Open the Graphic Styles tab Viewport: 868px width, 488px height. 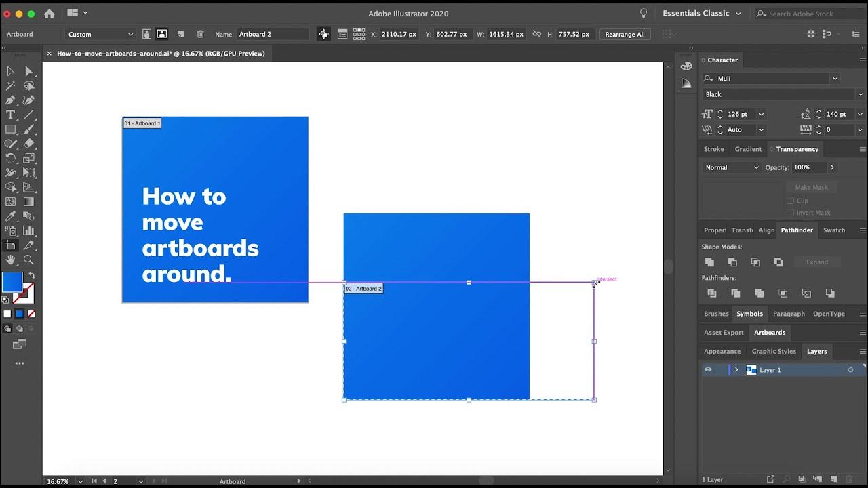click(x=774, y=351)
